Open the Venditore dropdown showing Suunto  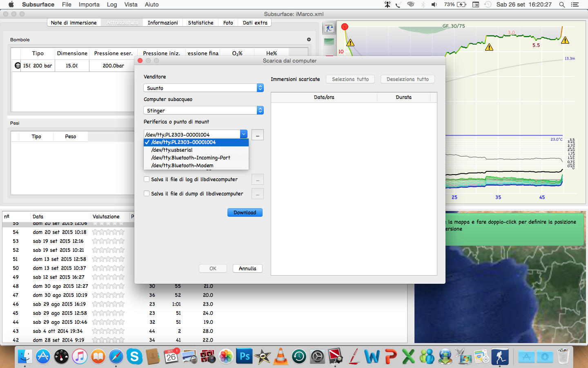click(x=203, y=88)
